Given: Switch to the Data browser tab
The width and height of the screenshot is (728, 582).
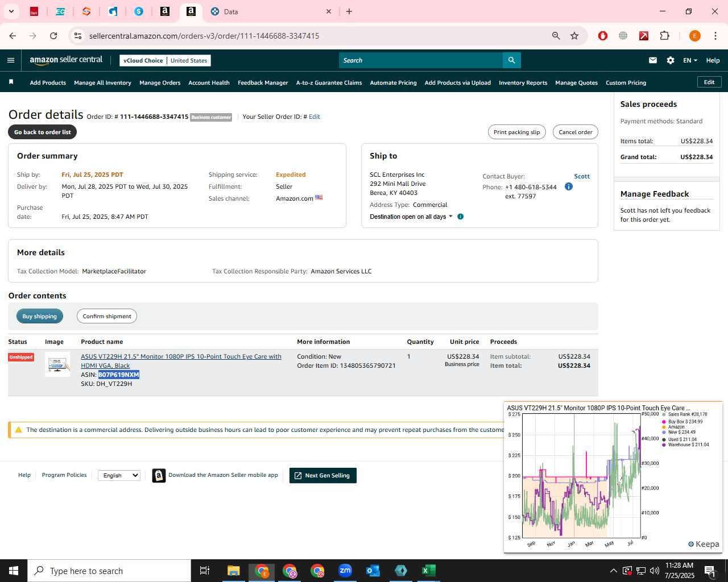Looking at the screenshot, I should click(272, 11).
